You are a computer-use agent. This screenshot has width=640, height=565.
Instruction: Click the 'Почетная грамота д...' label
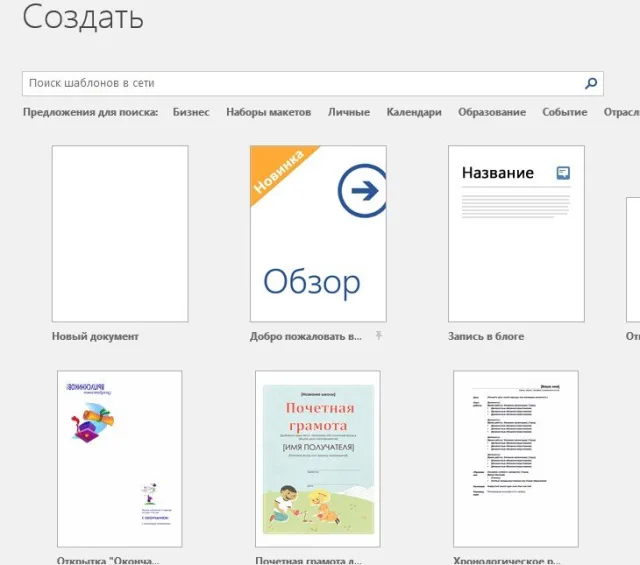click(308, 560)
